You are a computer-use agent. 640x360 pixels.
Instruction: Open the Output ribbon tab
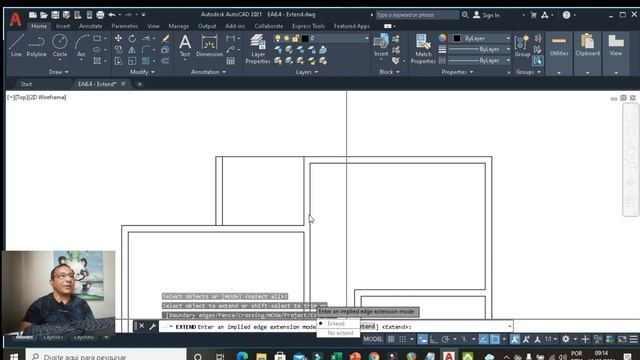(207, 26)
